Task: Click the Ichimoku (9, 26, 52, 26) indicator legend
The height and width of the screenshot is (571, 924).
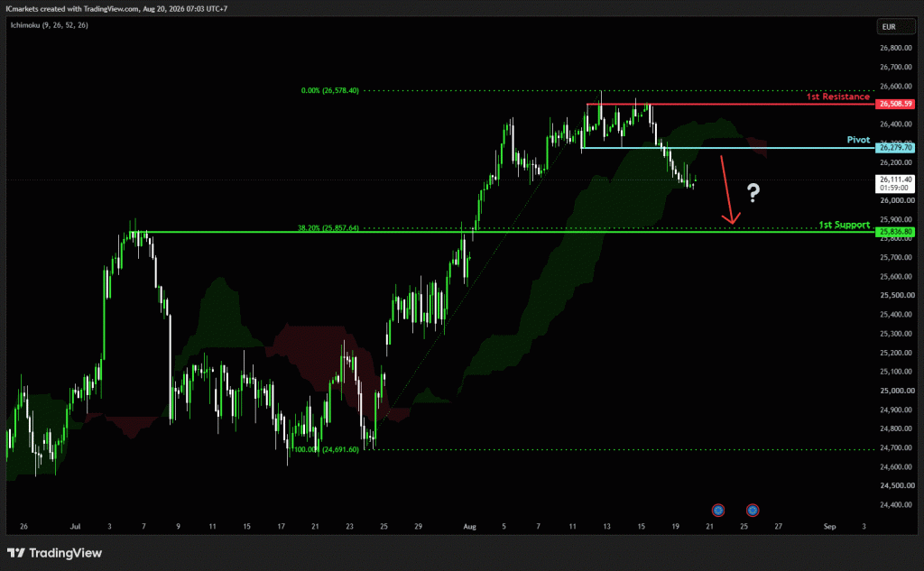Action: point(50,25)
